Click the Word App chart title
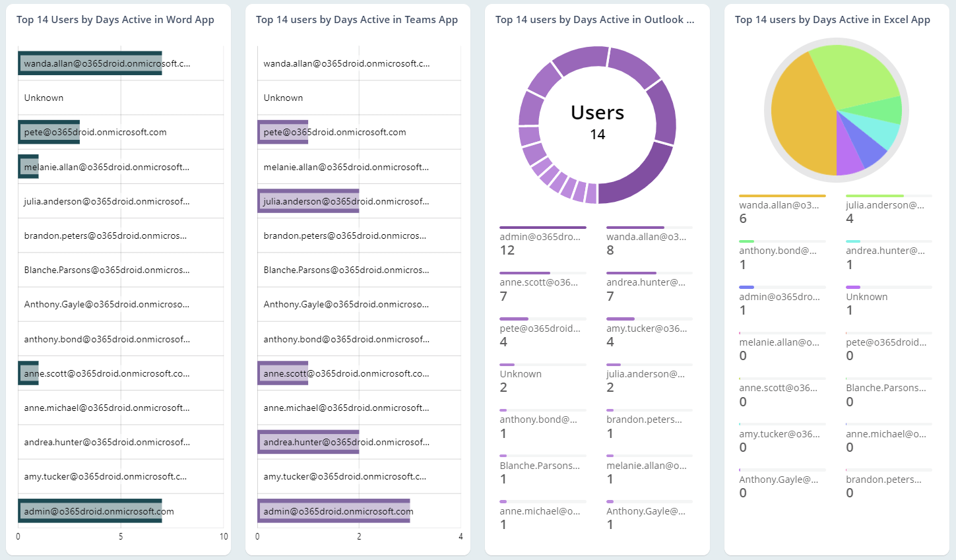Screen dimensions: 956x560 point(115,20)
